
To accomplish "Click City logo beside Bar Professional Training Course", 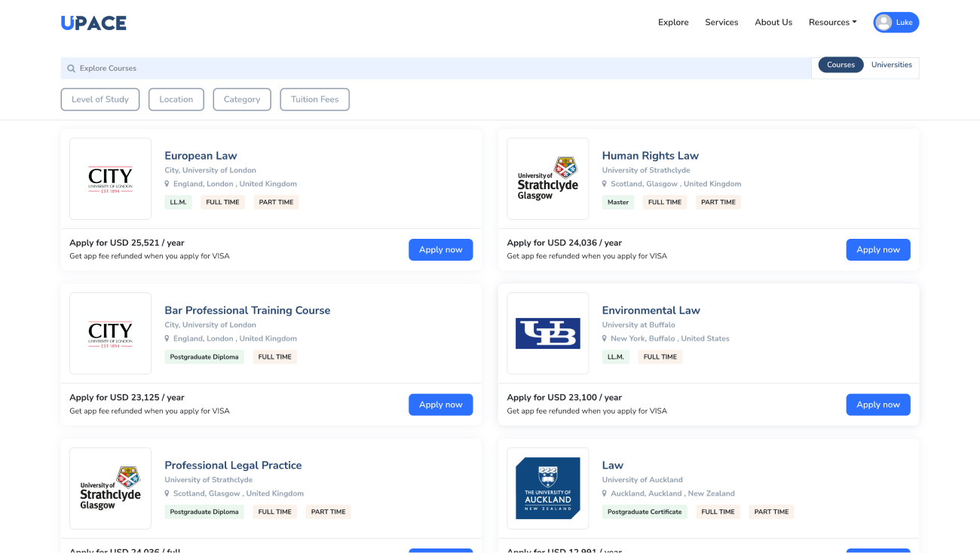I will [110, 333].
